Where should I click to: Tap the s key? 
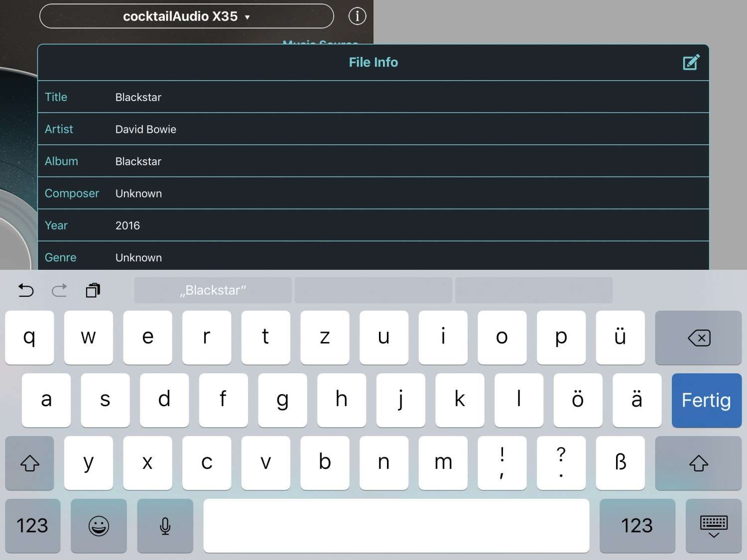pos(105,400)
